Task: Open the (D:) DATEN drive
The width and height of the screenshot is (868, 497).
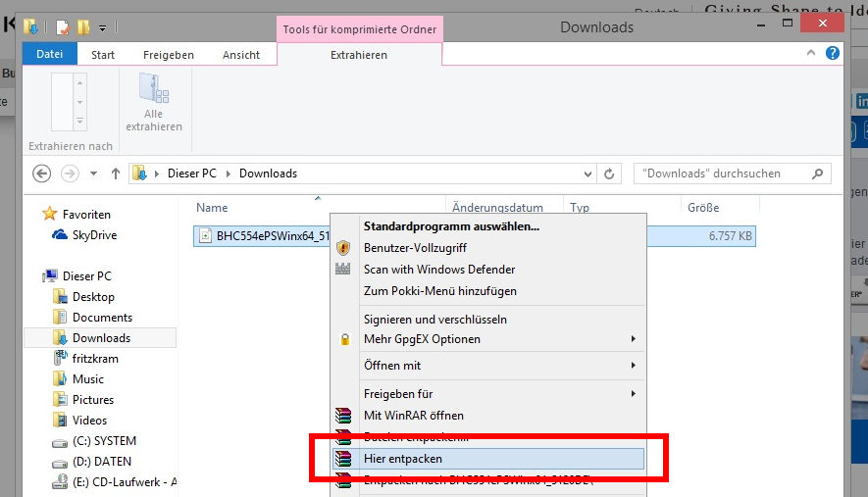Action: click(x=101, y=461)
